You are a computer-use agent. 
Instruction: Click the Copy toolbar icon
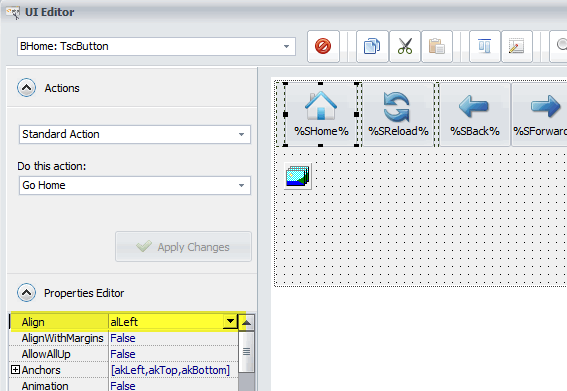coord(372,46)
